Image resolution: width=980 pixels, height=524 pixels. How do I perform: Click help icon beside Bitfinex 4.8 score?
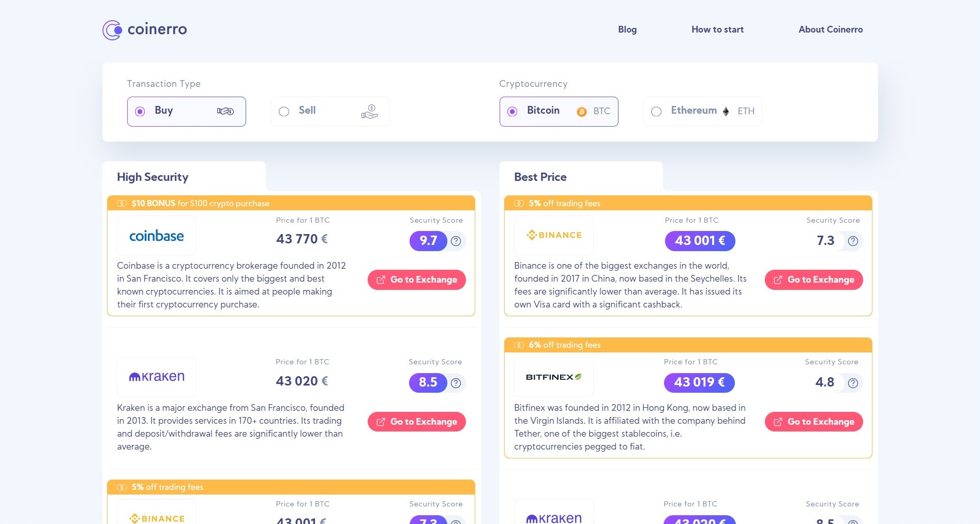[853, 383]
